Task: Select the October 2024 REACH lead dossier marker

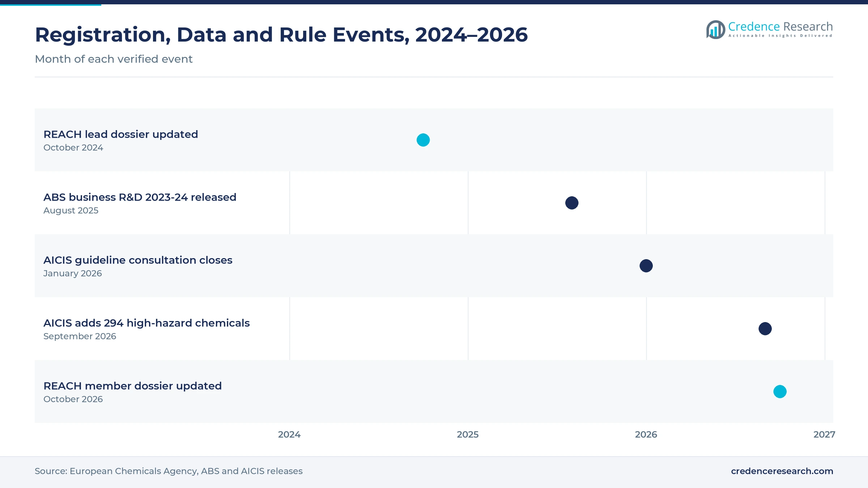Action: pos(423,140)
